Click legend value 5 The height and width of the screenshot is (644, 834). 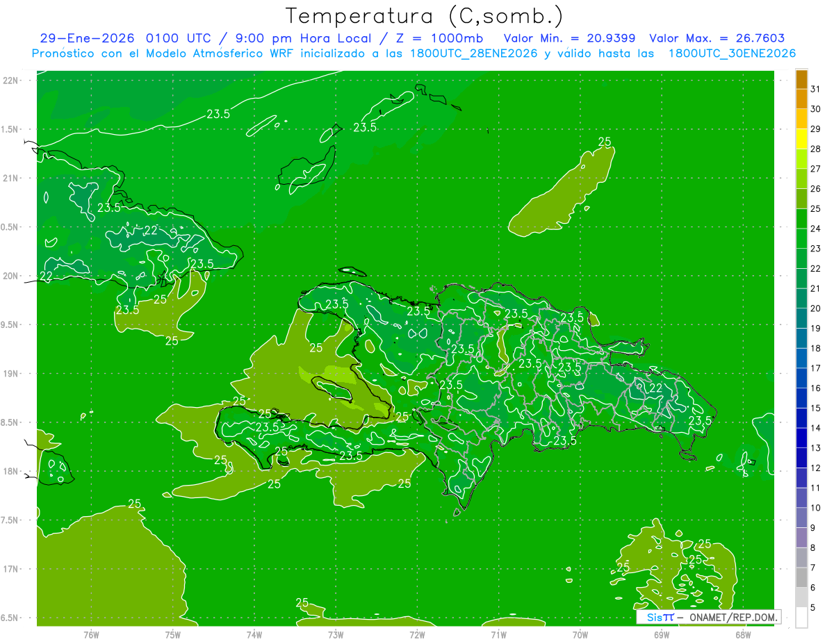tap(812, 608)
